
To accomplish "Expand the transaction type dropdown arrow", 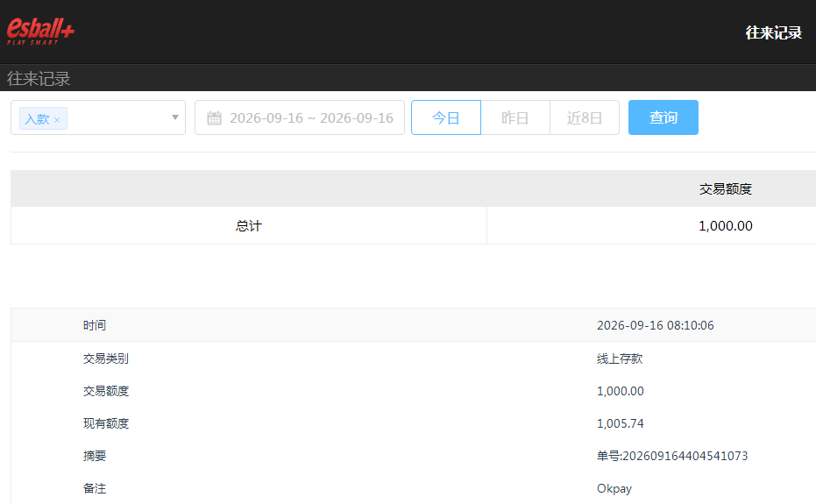I will pyautogui.click(x=175, y=117).
